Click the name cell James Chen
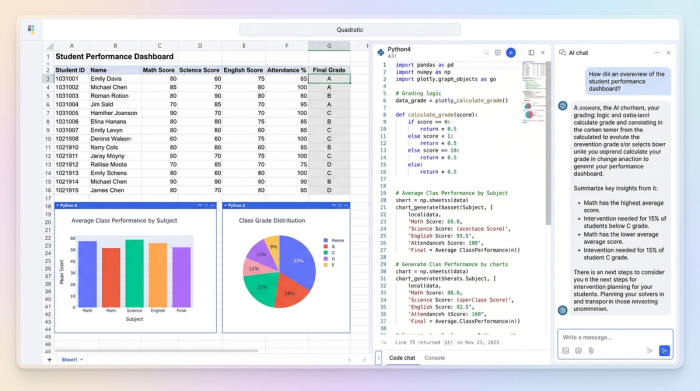The width and height of the screenshot is (700, 391). click(x=115, y=190)
